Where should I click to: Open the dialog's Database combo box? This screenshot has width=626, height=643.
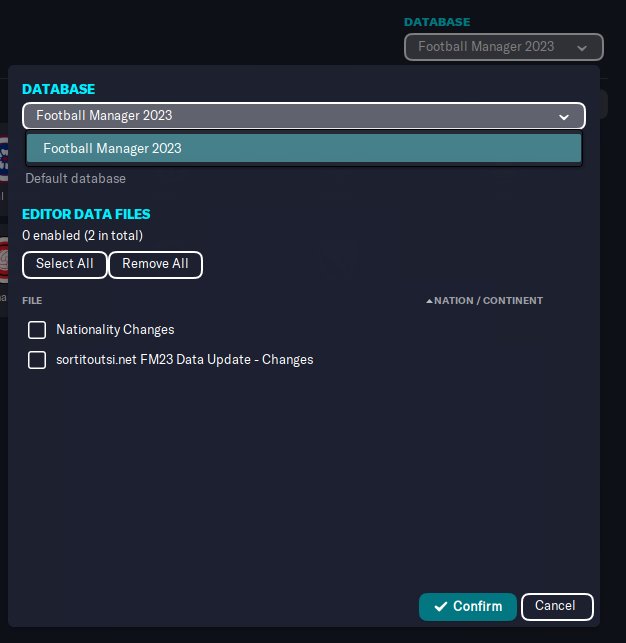[x=304, y=116]
